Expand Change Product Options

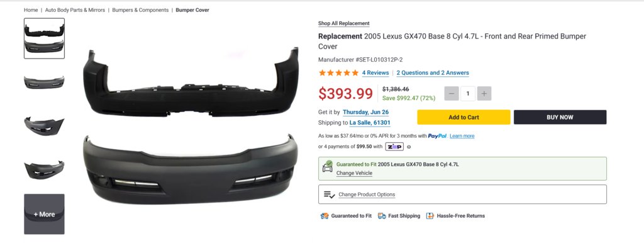click(462, 195)
